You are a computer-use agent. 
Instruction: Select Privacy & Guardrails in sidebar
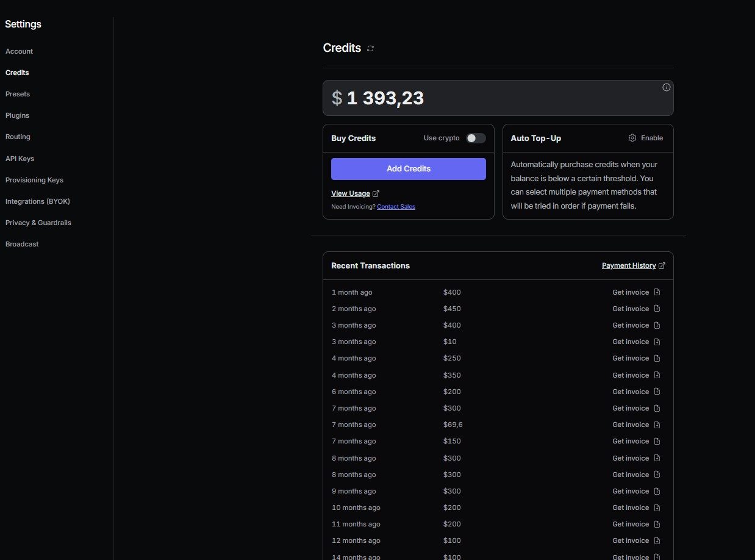point(38,223)
